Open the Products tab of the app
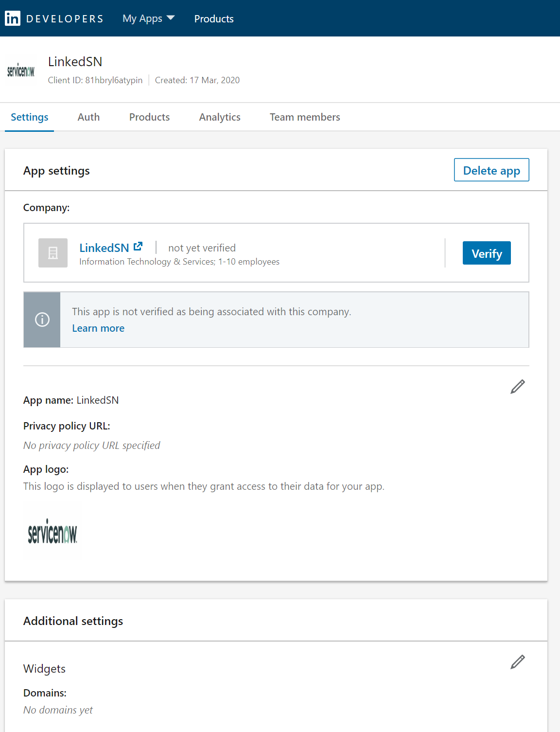The image size is (560, 732). 149,117
